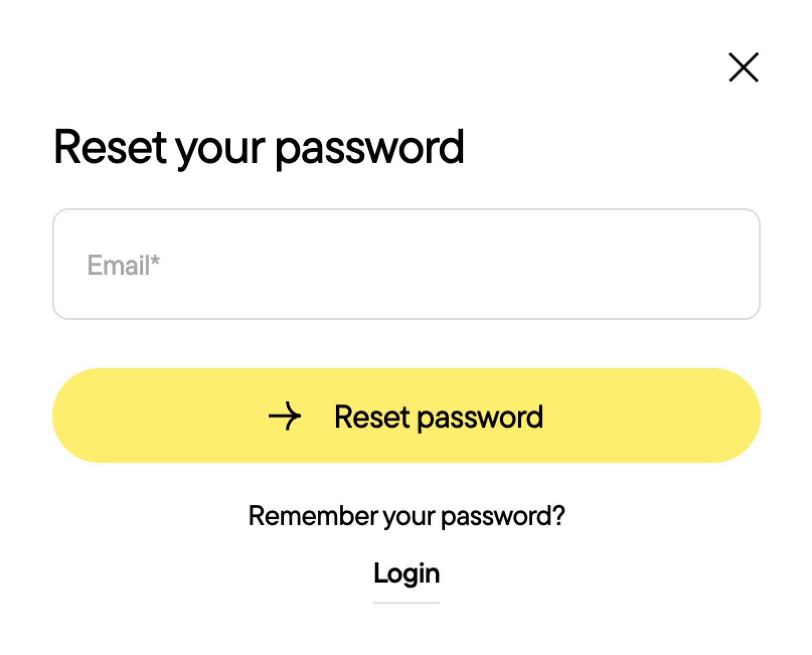This screenshot has width=812, height=655.
Task: Submit the password reset form
Action: coord(406,416)
